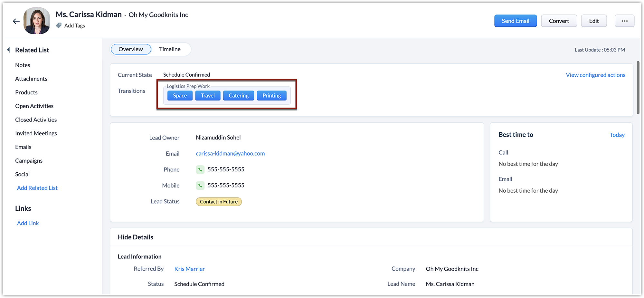Click the green call icon beside Mobile

[200, 186]
